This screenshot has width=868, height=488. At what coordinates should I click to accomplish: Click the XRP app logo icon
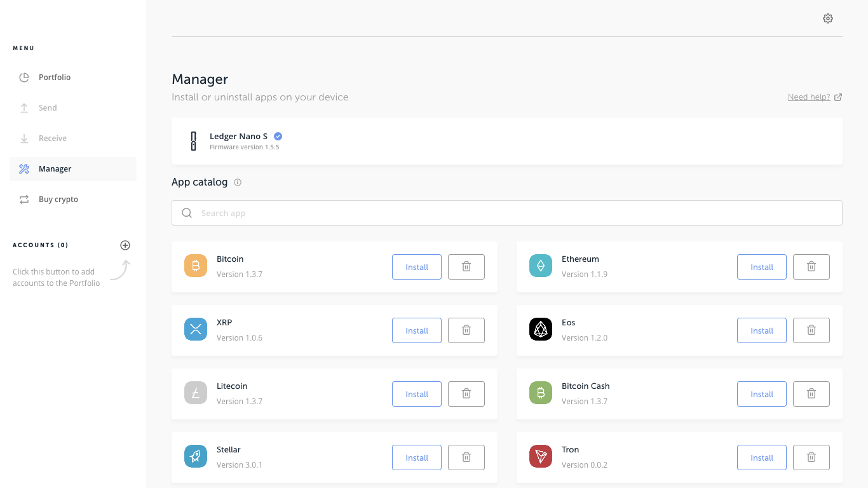pyautogui.click(x=196, y=329)
